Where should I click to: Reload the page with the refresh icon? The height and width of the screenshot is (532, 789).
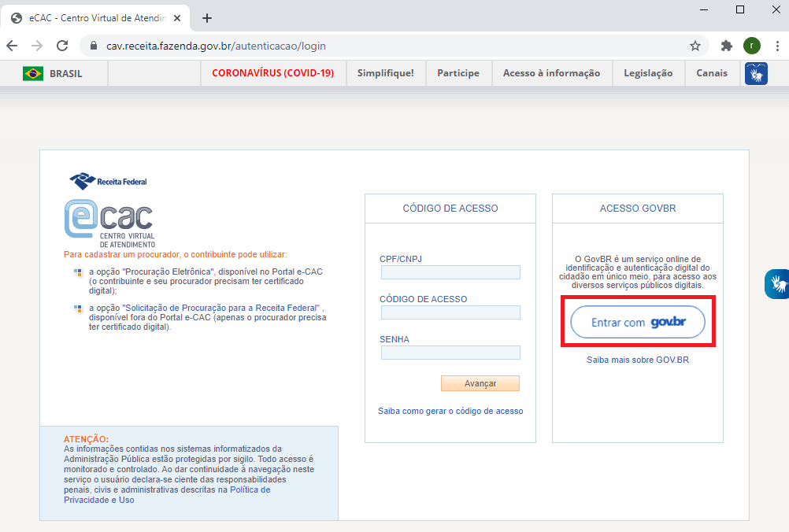[62, 46]
